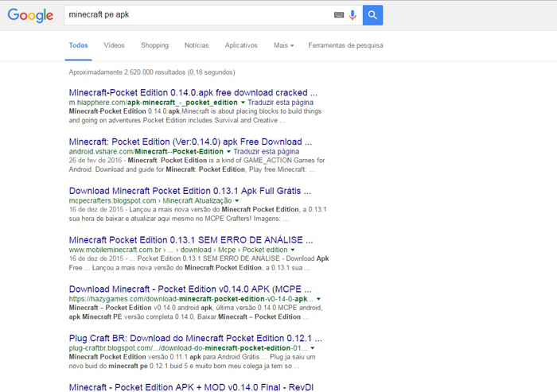The width and height of the screenshot is (557, 392).
Task: Go to the Notícias tab
Action: pos(197,45)
